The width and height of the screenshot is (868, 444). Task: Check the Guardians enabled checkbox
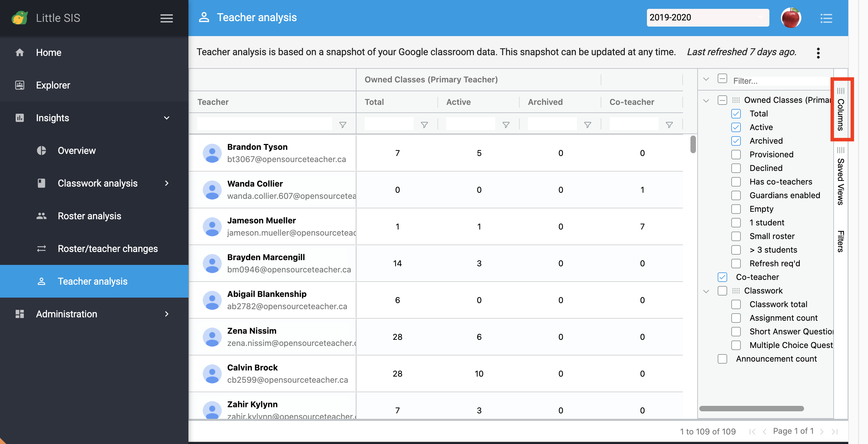tap(736, 195)
